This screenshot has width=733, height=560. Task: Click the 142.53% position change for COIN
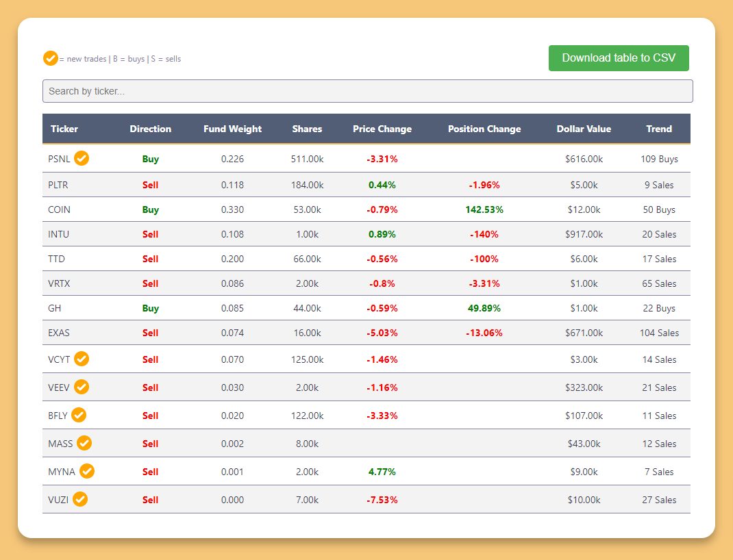pyautogui.click(x=484, y=209)
